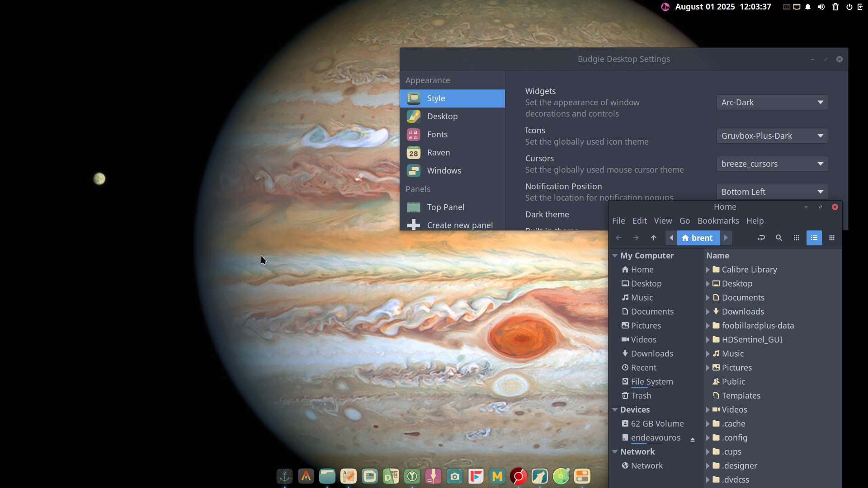Image resolution: width=868 pixels, height=488 pixels.
Task: Open Recent in file manager sidebar
Action: pos(644,368)
